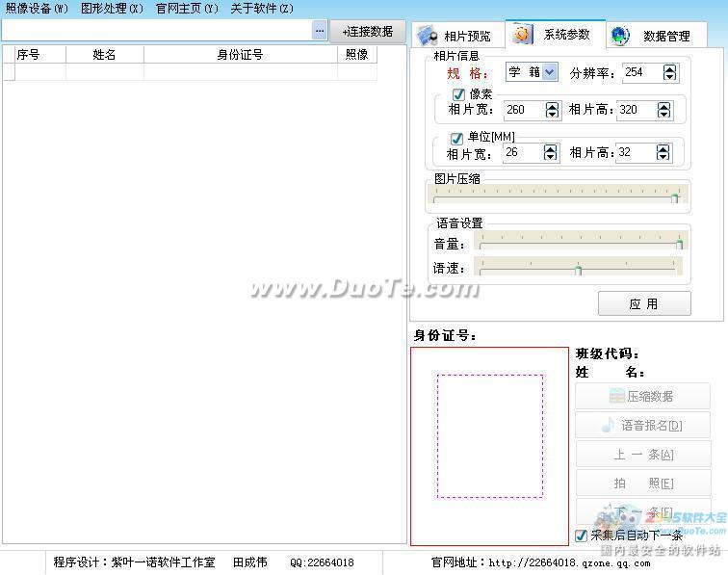Viewport: 728px width, 575px height.
Task: Open the 照像设备 menu
Action: coord(37,8)
